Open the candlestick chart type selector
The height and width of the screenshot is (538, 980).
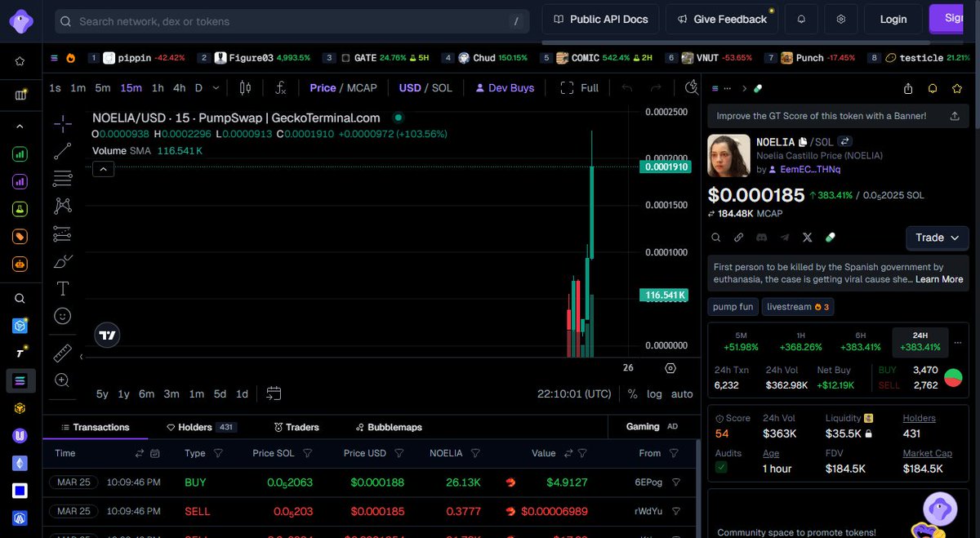[245, 87]
